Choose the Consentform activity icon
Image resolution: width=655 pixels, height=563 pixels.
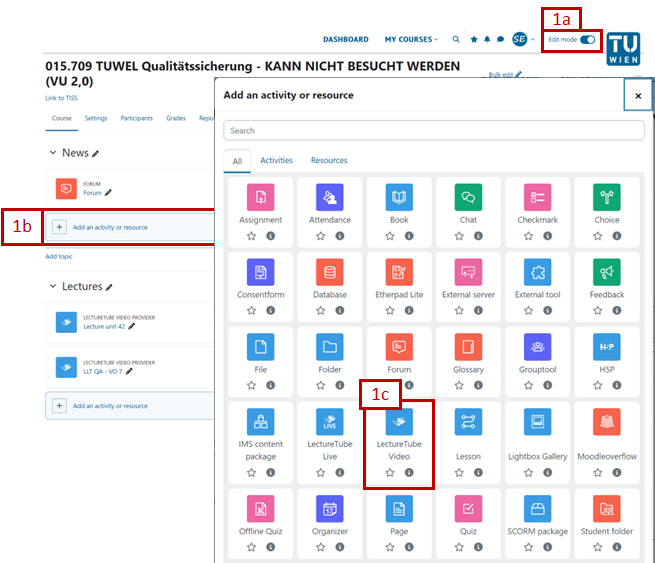pos(260,272)
